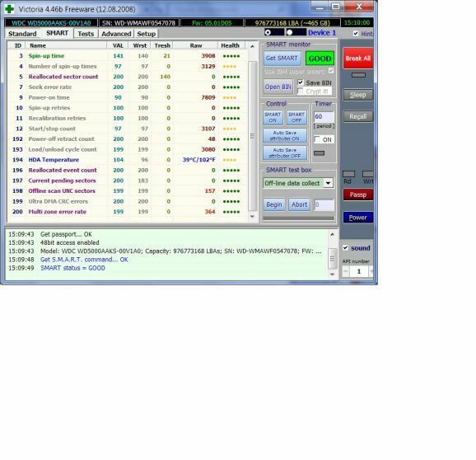Click the Passp passport button
Viewport: 476px width, 460px height.
(x=357, y=195)
